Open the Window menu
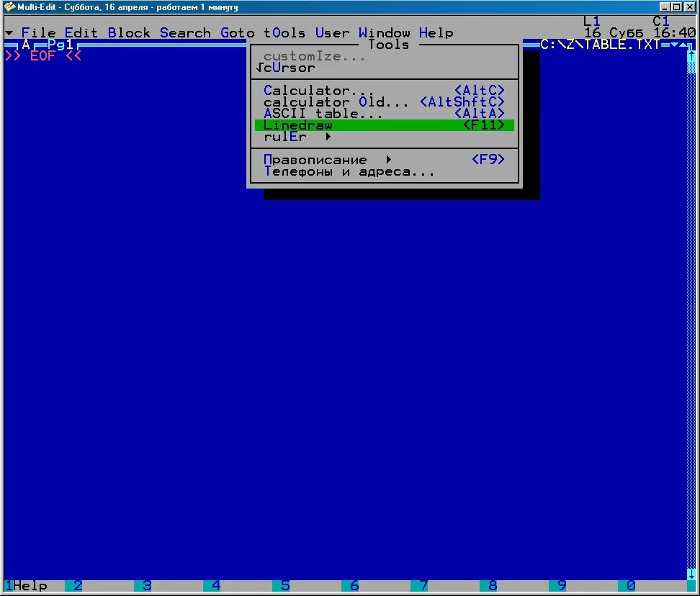The image size is (700, 596). (x=384, y=33)
